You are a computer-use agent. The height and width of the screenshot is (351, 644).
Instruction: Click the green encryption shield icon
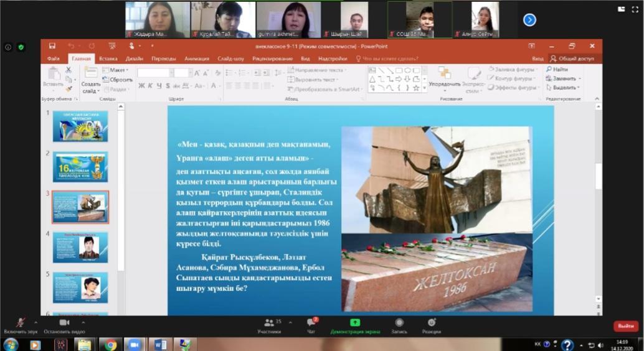point(21,47)
